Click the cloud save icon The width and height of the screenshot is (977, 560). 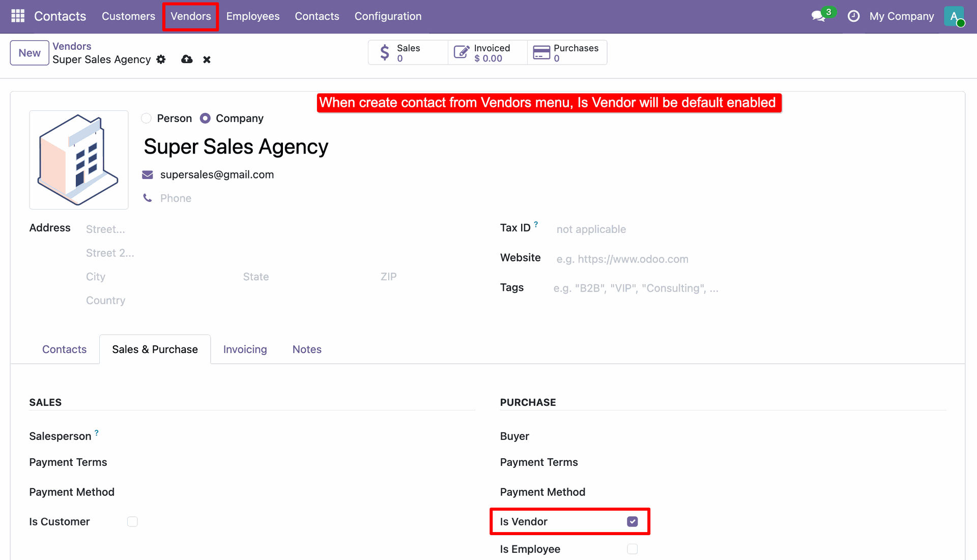[x=187, y=60]
